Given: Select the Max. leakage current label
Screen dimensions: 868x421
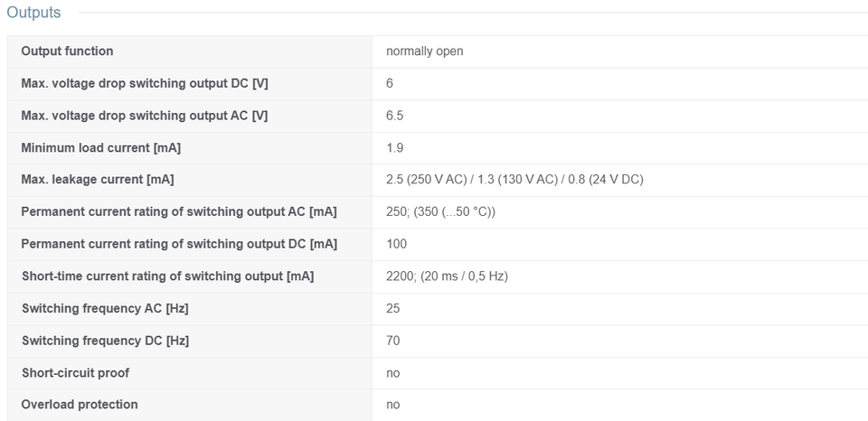Looking at the screenshot, I should [x=98, y=180].
